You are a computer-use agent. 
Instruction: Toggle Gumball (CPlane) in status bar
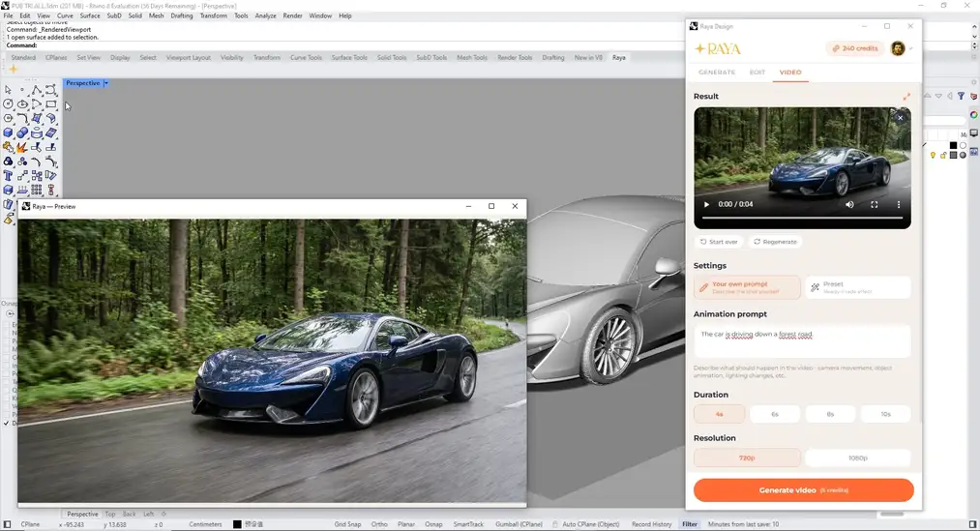coord(519,524)
